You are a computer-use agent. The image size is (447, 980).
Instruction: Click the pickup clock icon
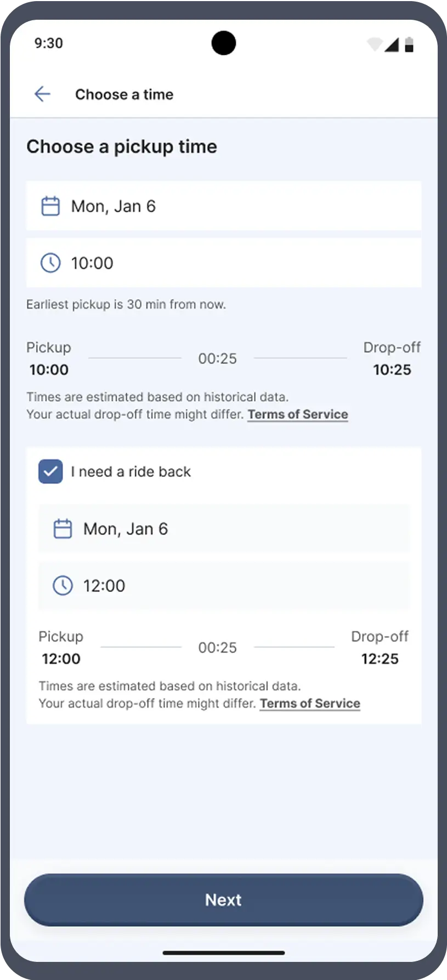coord(50,263)
